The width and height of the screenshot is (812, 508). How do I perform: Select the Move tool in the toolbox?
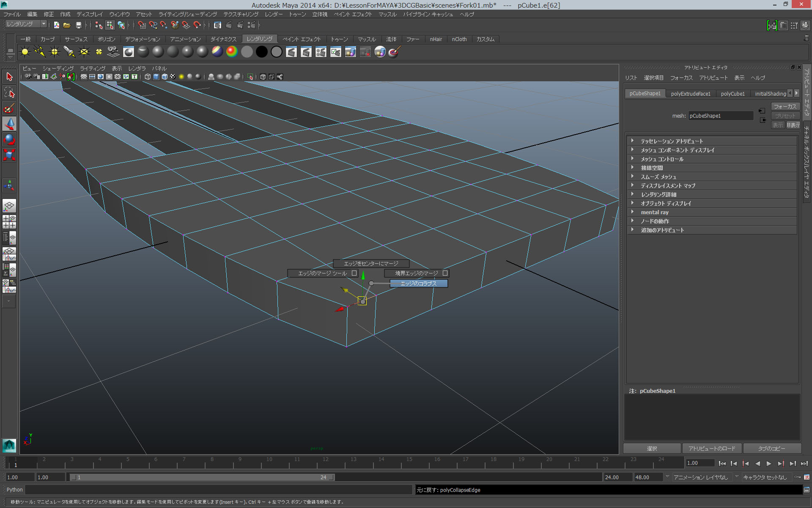[x=9, y=124]
